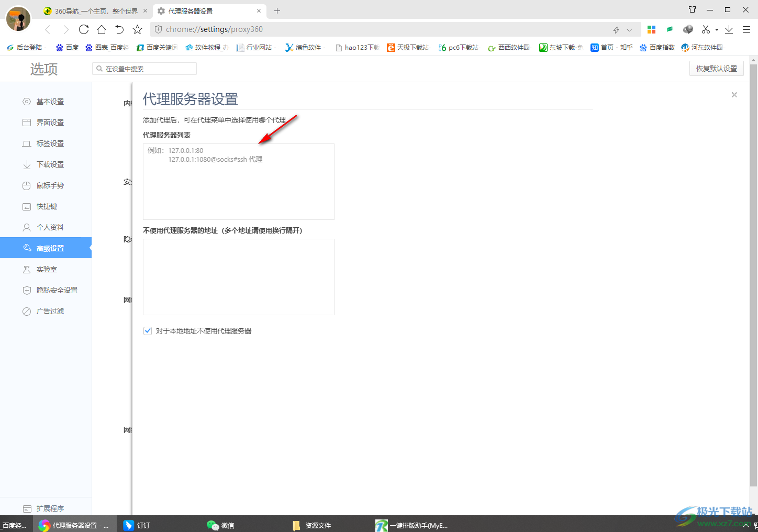Go forward with the browser forward arrow
The height and width of the screenshot is (532, 758).
pos(66,29)
